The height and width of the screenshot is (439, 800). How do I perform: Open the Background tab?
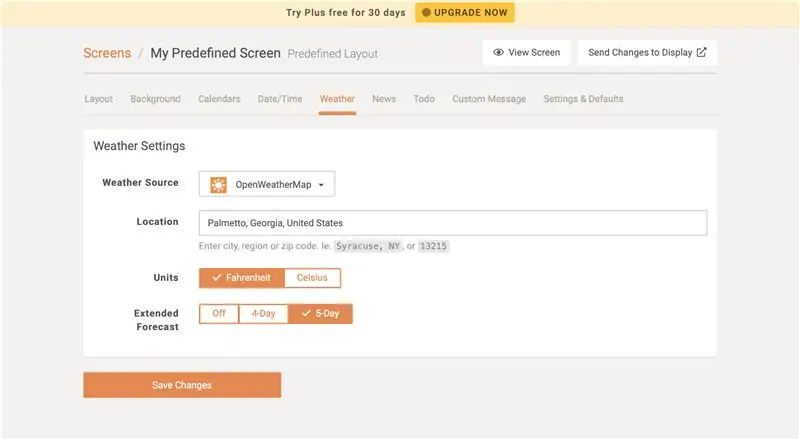coord(155,99)
